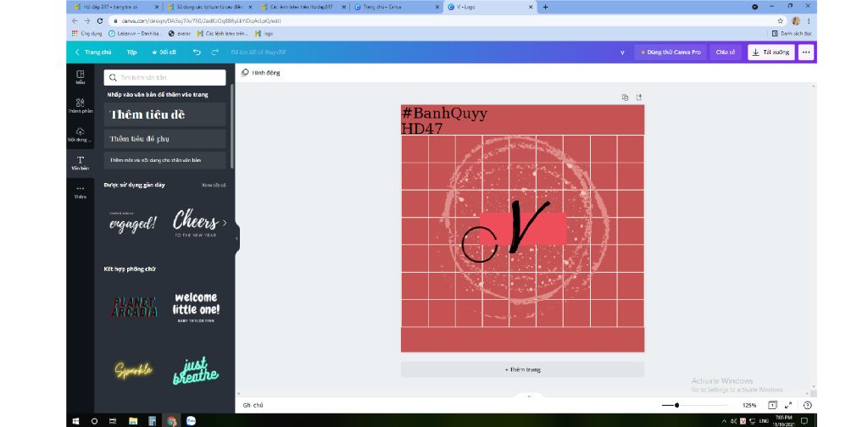Screen dimensions: 868x427
Task: Select the Cheers font thumbnail
Action: coord(196,222)
